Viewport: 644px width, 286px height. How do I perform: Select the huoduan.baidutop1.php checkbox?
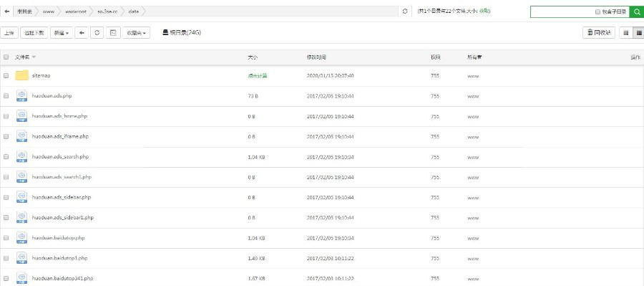[6, 259]
